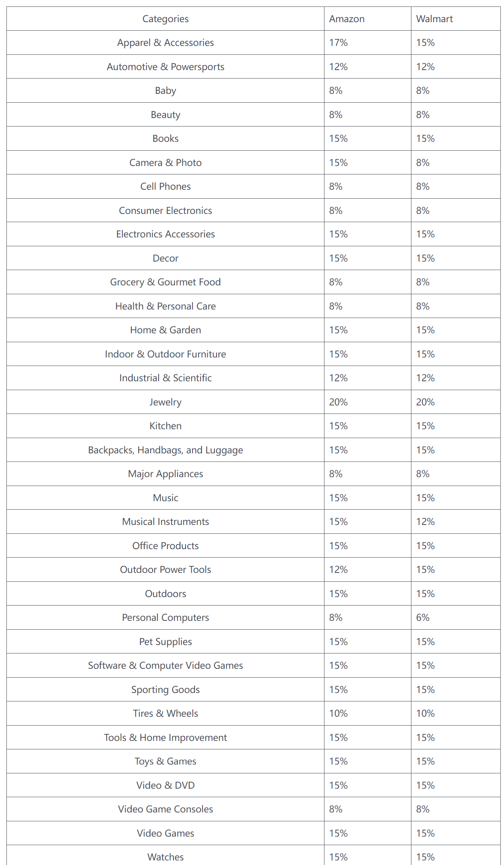The height and width of the screenshot is (865, 504).
Task: Click the Watches row label
Action: coord(165,857)
